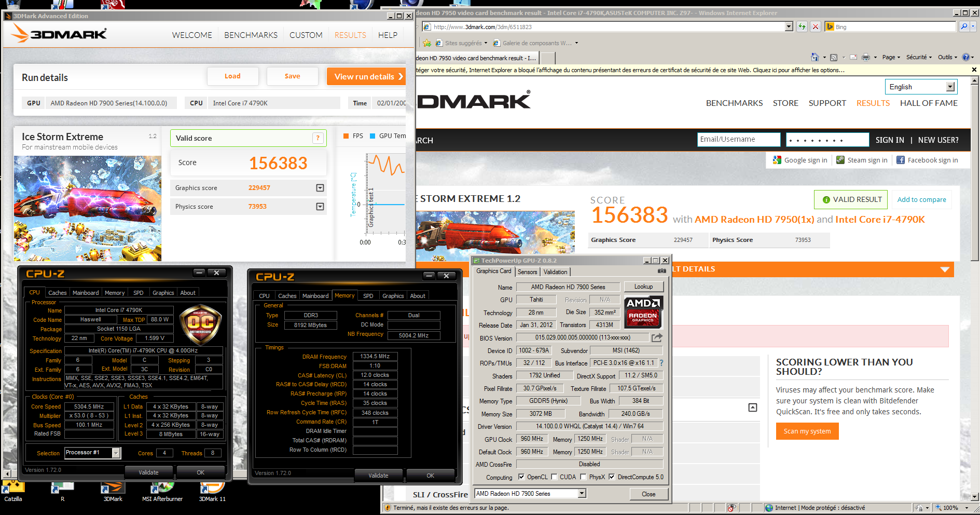The image size is (980, 515).
Task: Open the GPU selection dropdown in GPU-Z
Action: coord(582,493)
